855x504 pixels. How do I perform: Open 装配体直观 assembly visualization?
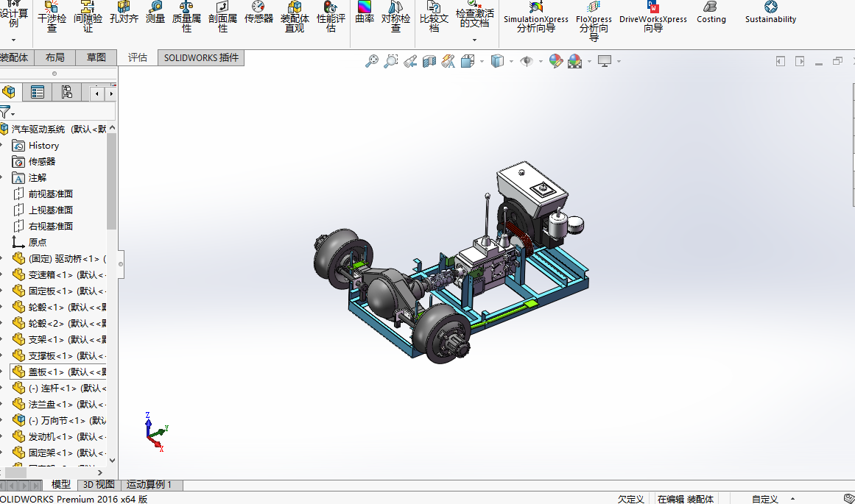(295, 16)
